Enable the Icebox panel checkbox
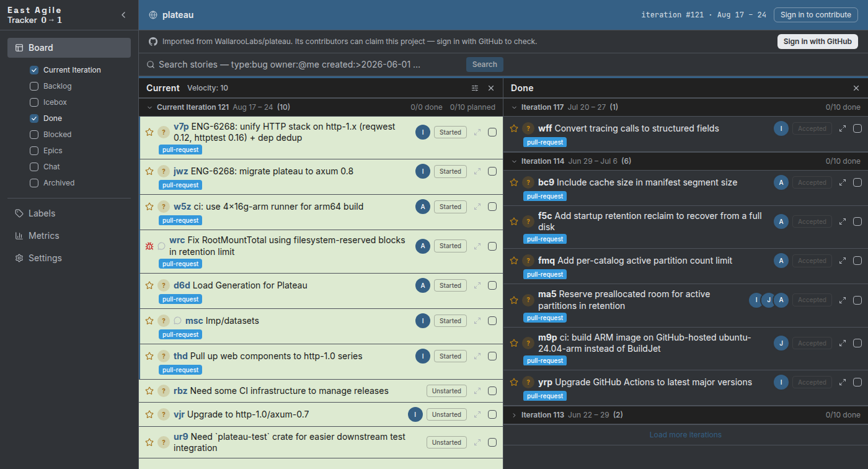The height and width of the screenshot is (469, 868). coord(34,102)
